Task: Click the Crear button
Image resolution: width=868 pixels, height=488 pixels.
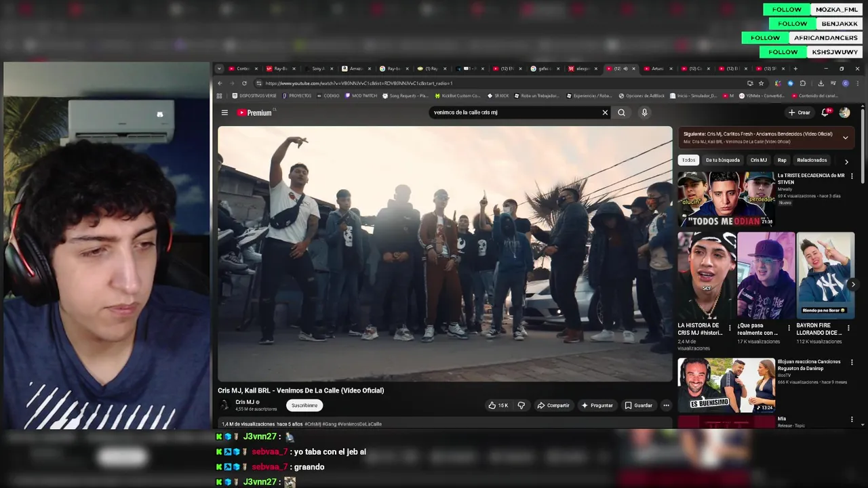Action: coord(799,113)
